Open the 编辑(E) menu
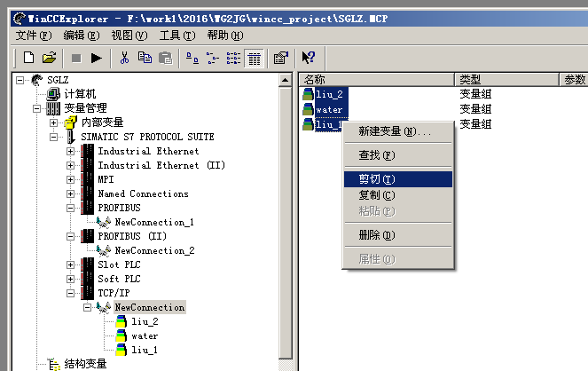Screen dimensions: 588x371 (82, 36)
